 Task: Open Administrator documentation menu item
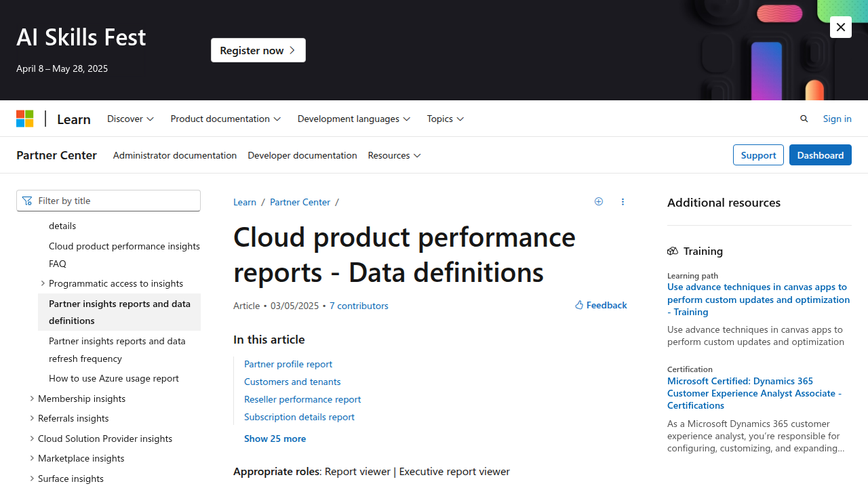[175, 155]
